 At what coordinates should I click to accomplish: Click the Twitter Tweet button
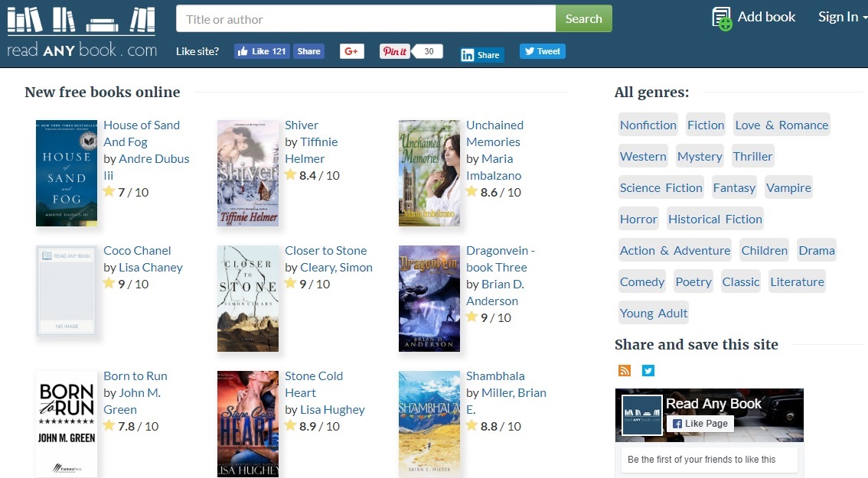(x=543, y=51)
